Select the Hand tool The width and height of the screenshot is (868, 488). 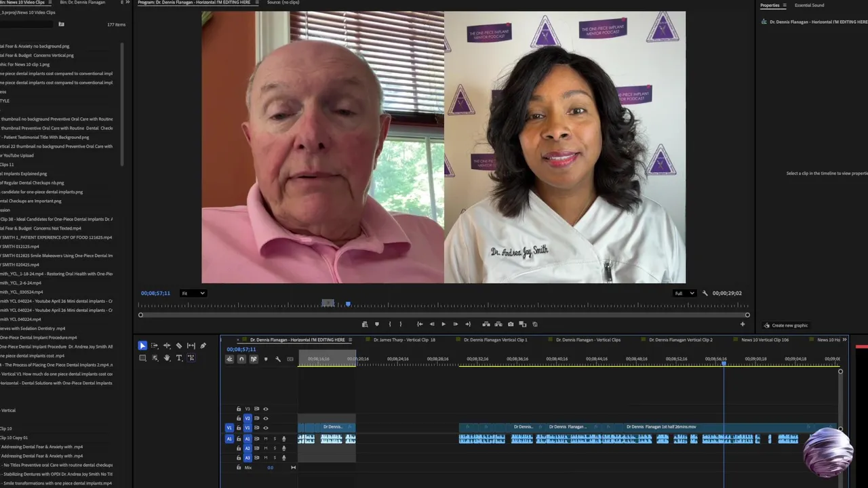(x=167, y=358)
